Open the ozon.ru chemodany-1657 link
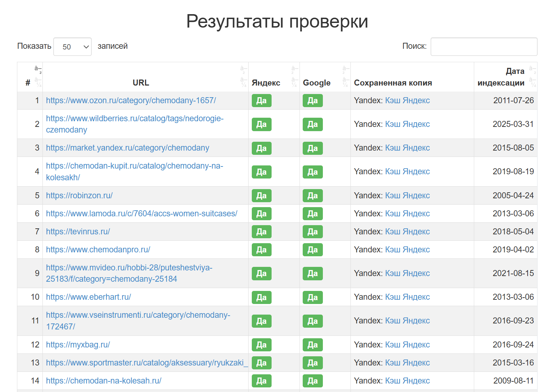The image size is (546, 392). [x=131, y=100]
